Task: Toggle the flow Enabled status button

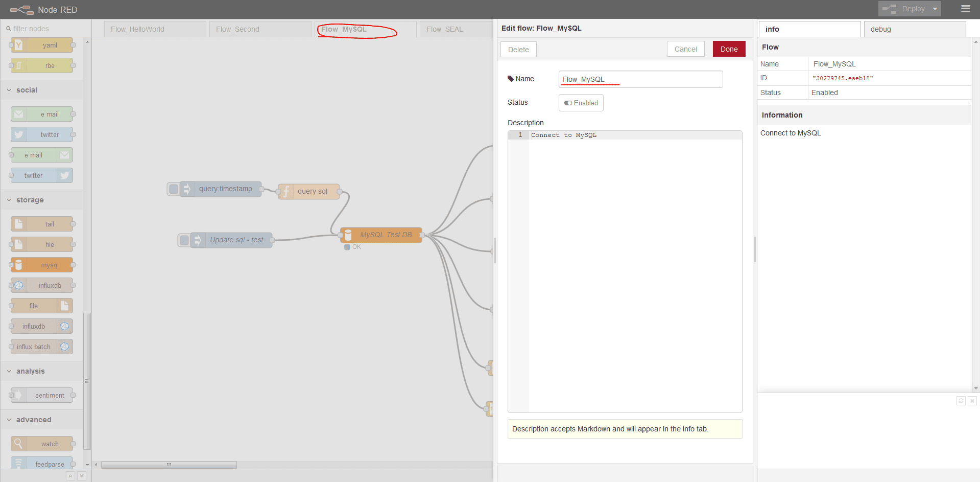Action: (x=581, y=103)
